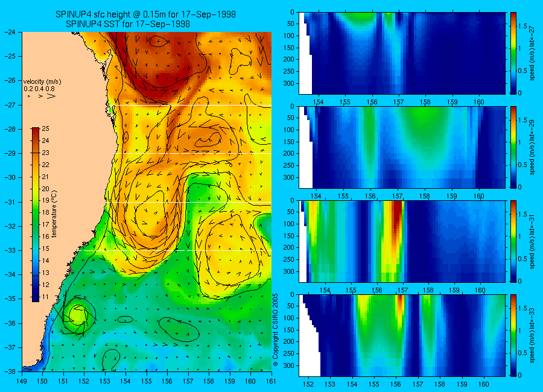Click the "161" longitude label on the SST map
Screen dimensions: 543x392
click(x=271, y=381)
